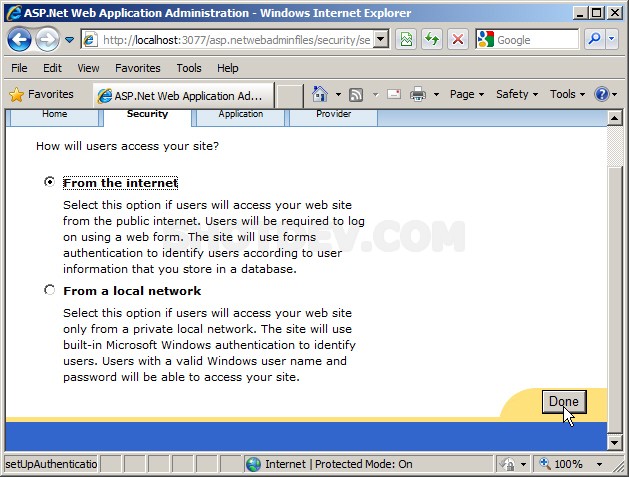
Task: Click the Home house icon
Action: [320, 95]
